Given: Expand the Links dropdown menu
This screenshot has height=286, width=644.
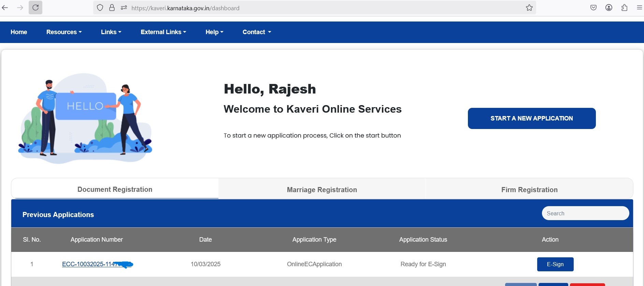Looking at the screenshot, I should click(x=111, y=32).
